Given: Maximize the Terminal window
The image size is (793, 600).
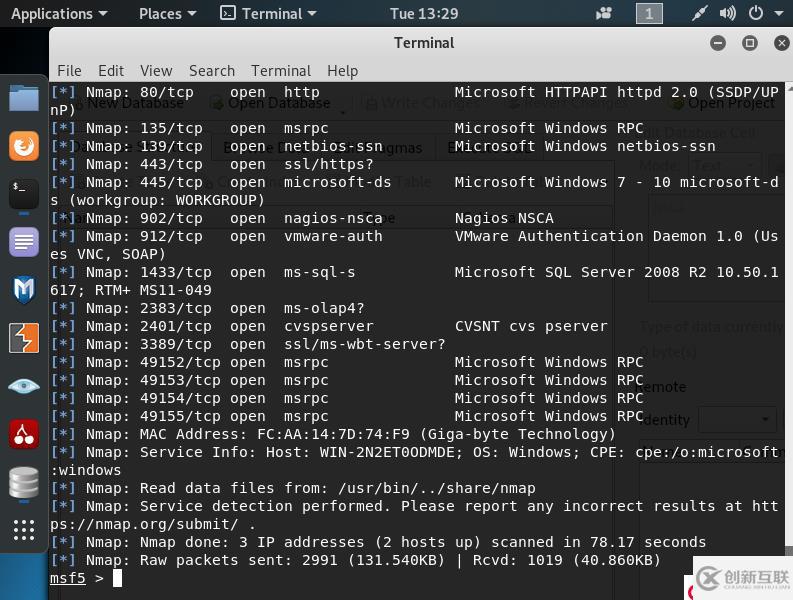Looking at the screenshot, I should tap(750, 43).
